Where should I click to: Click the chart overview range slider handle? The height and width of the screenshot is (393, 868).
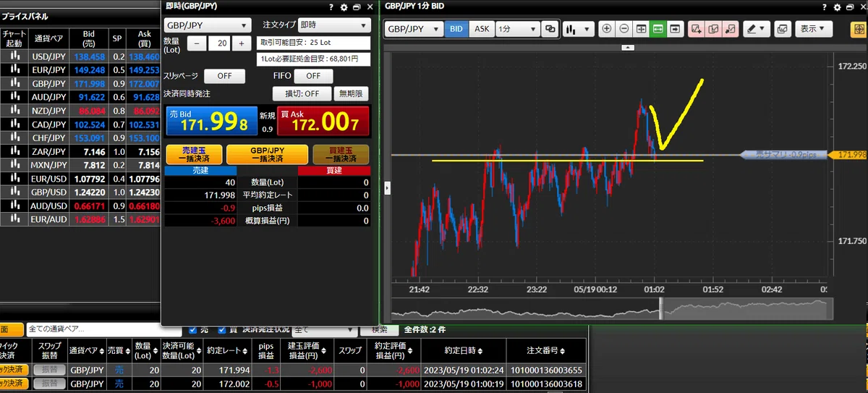click(x=660, y=308)
